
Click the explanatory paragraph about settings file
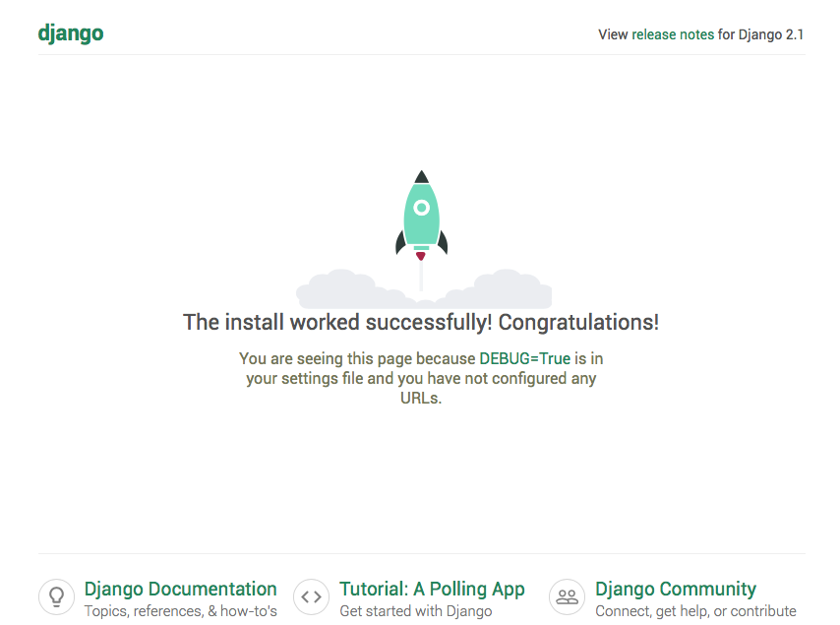[421, 378]
